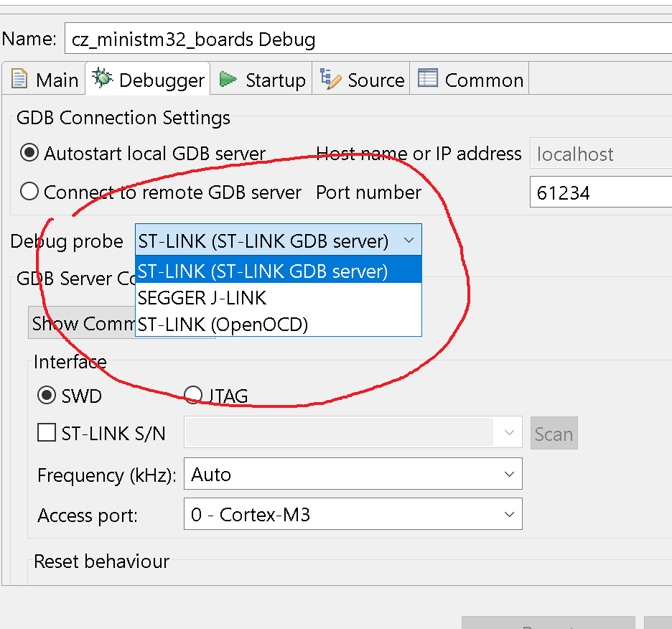Click the Port number label
Image resolution: width=672 pixels, height=629 pixels.
point(368,192)
